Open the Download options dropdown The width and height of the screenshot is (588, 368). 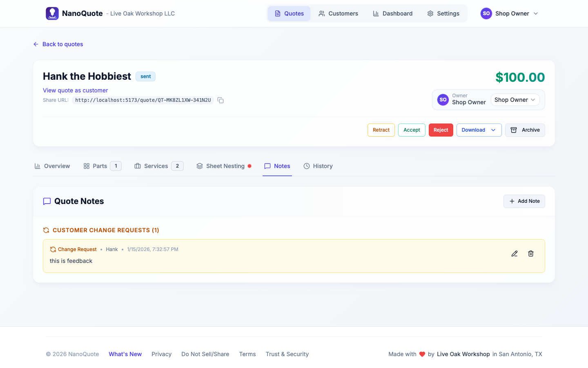tap(479, 130)
